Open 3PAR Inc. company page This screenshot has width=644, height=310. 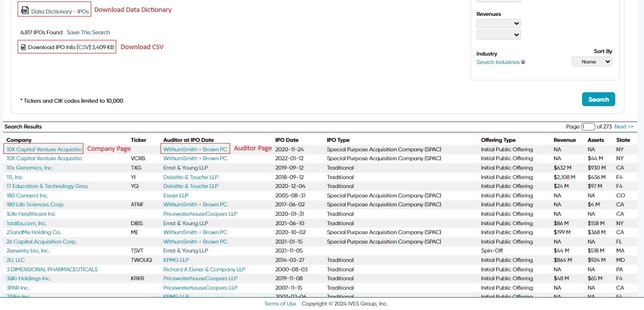pos(18,288)
